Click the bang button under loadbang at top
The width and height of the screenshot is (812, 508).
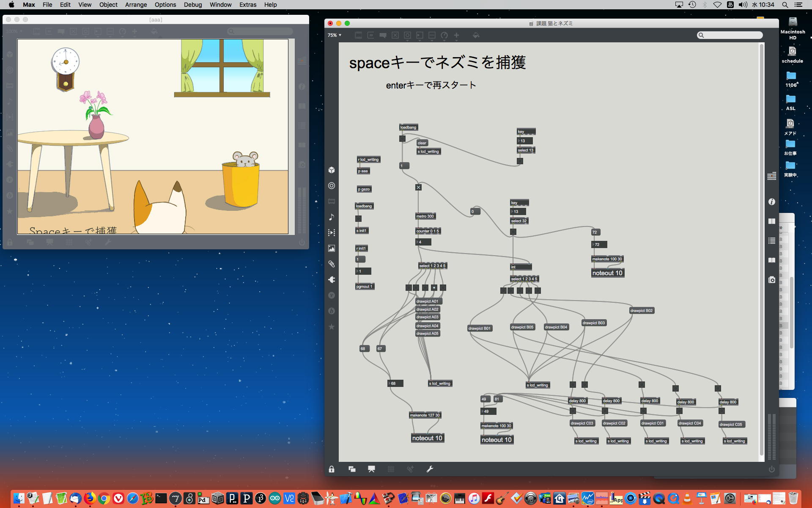402,138
